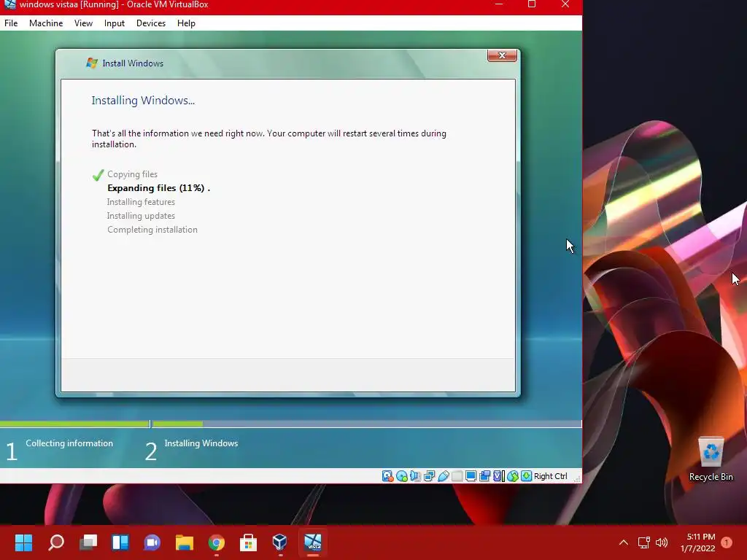Close the Install Windows dialog

[502, 55]
